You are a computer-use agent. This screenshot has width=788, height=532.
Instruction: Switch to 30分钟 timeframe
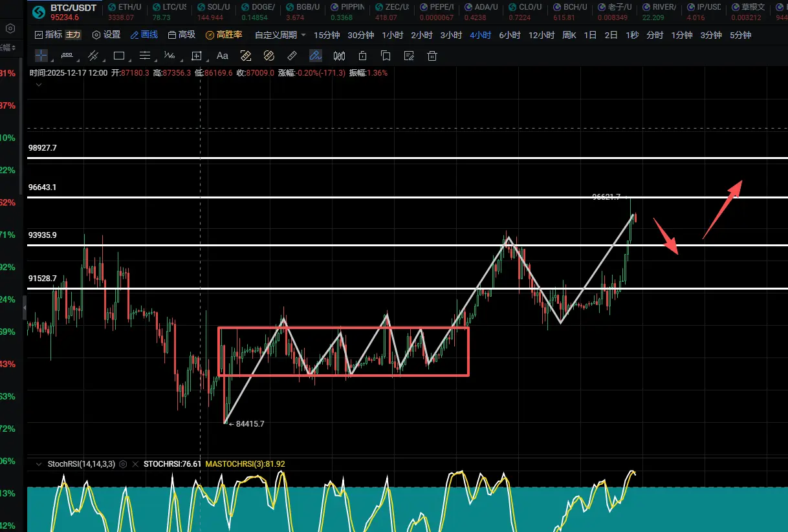pyautogui.click(x=361, y=35)
